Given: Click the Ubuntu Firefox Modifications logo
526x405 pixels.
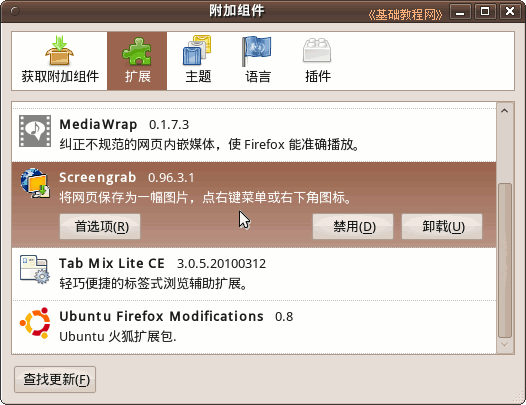Looking at the screenshot, I should coord(35,322).
